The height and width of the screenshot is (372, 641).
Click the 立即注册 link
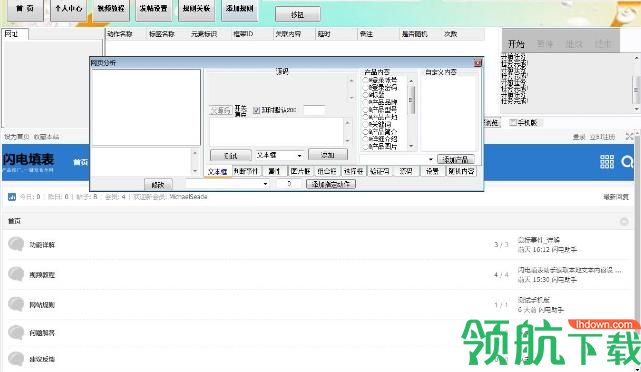(602, 137)
